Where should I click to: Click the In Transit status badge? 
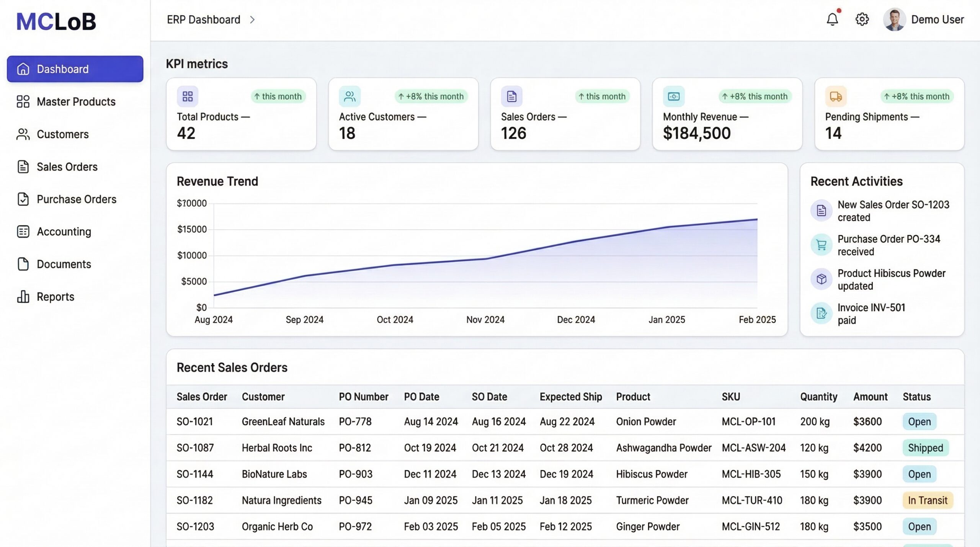[927, 500]
